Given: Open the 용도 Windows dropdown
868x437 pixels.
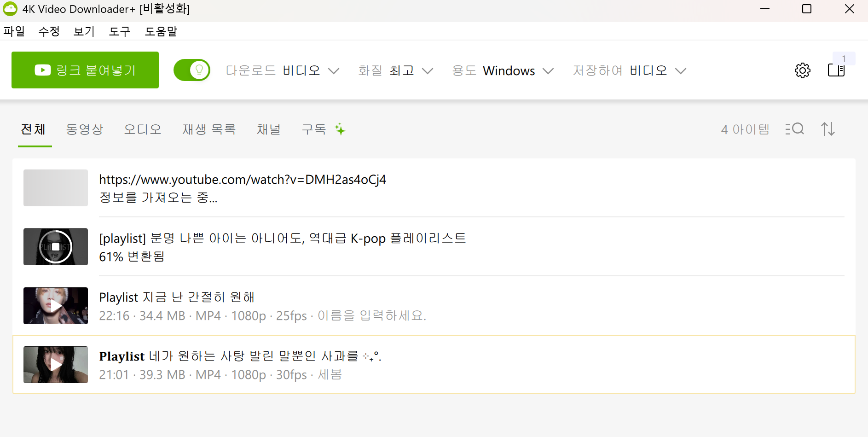Looking at the screenshot, I should coord(503,70).
